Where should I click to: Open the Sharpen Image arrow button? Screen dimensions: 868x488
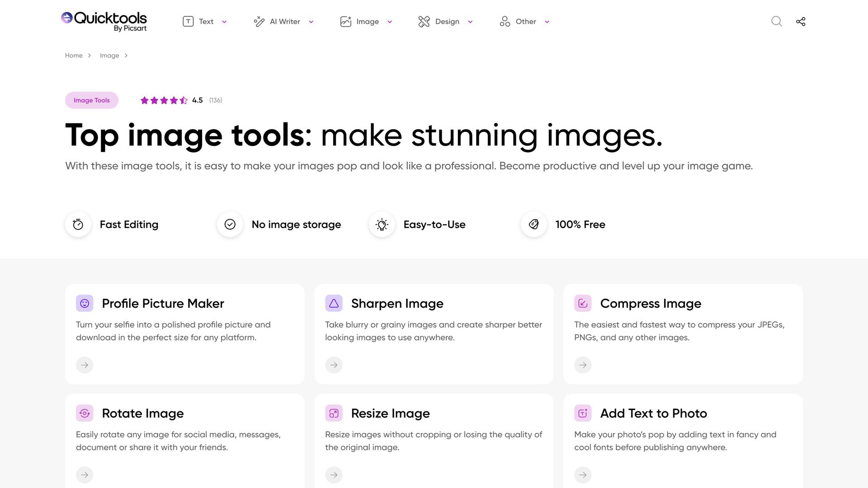[334, 365]
